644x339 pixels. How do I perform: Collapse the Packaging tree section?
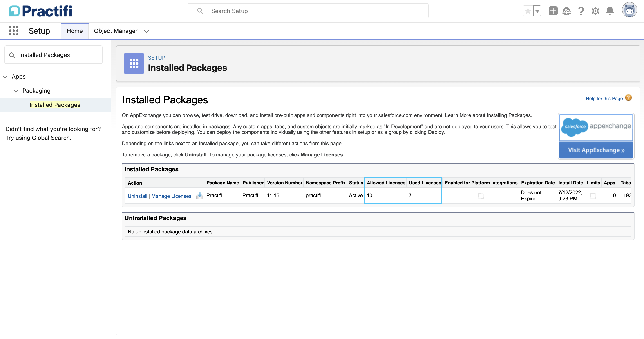tap(16, 91)
